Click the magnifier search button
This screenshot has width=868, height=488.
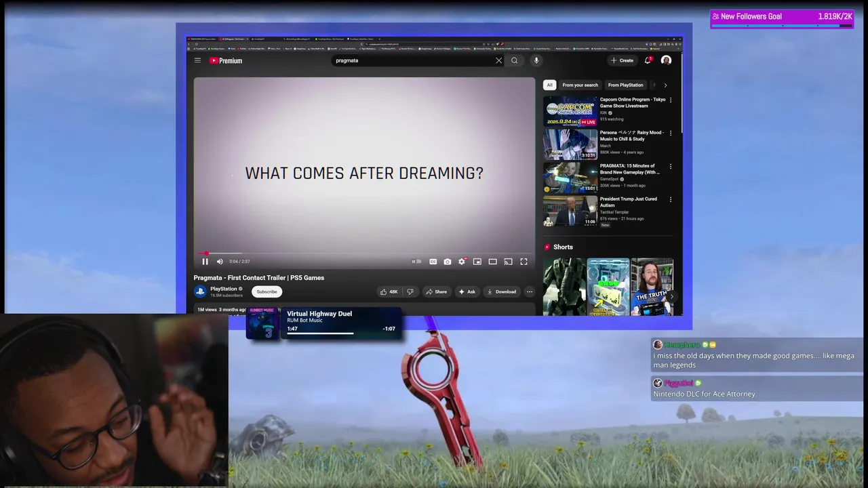click(x=515, y=60)
